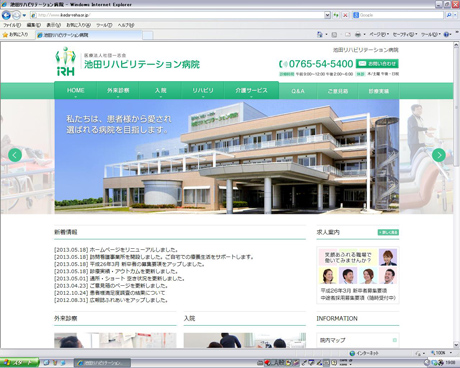The width and height of the screenshot is (460, 368).
Task: Open the 2013.05.18 homepage renewal news link
Action: pos(116,250)
